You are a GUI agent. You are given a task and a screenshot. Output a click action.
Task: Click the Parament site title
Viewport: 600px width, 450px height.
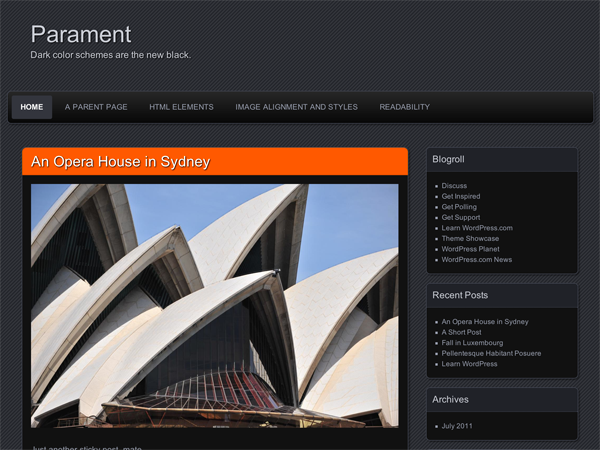[81, 34]
